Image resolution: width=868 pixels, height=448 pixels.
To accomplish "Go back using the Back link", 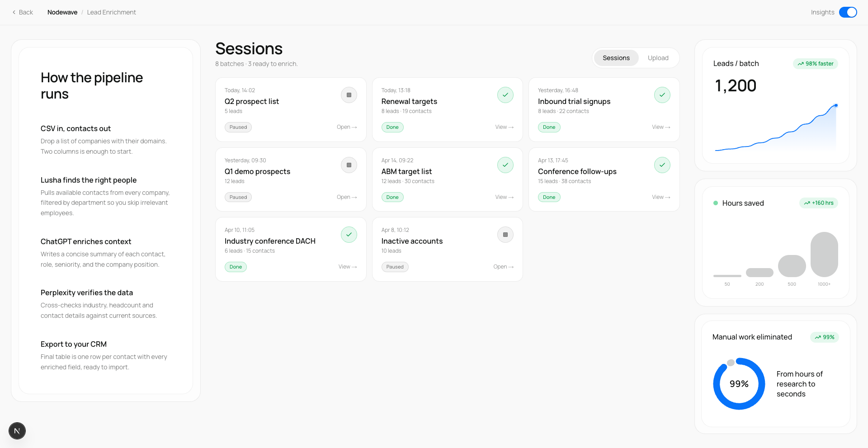I will coord(23,12).
